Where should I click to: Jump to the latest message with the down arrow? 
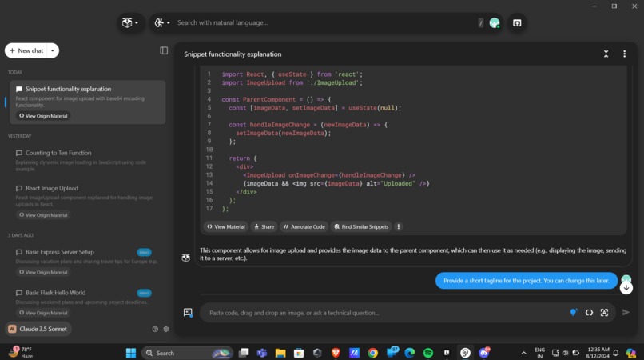[626, 287]
